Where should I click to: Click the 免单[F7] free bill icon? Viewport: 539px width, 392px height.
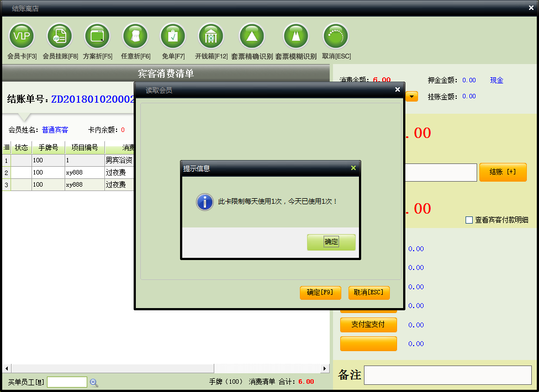pos(173,36)
